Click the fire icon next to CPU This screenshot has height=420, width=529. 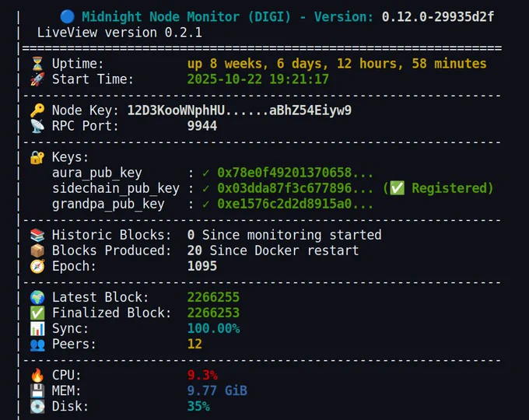[x=37, y=375]
